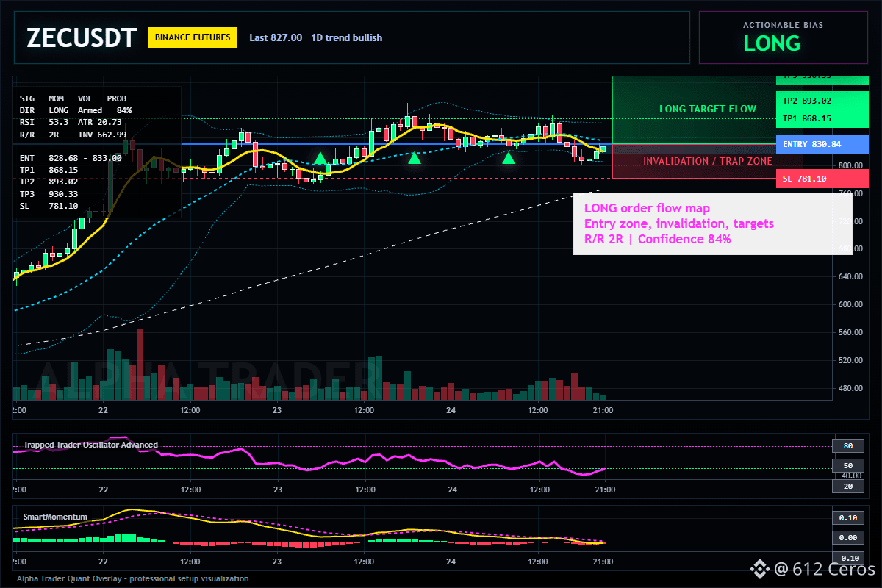This screenshot has height=588, width=882.
Task: Click the -0.10 level on SmartMomentum axis
Action: [x=847, y=557]
